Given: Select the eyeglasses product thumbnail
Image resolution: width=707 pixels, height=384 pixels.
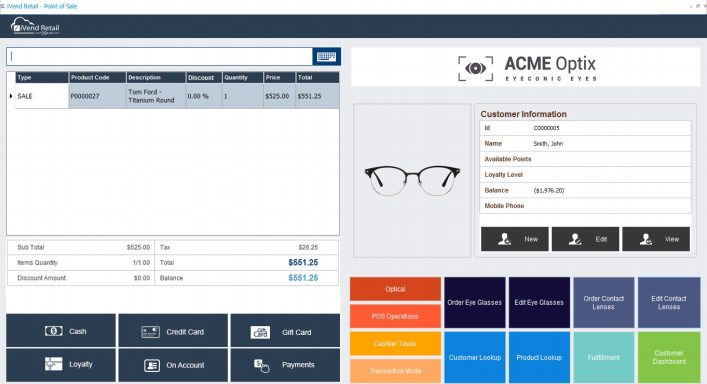Looking at the screenshot, I should (412, 180).
